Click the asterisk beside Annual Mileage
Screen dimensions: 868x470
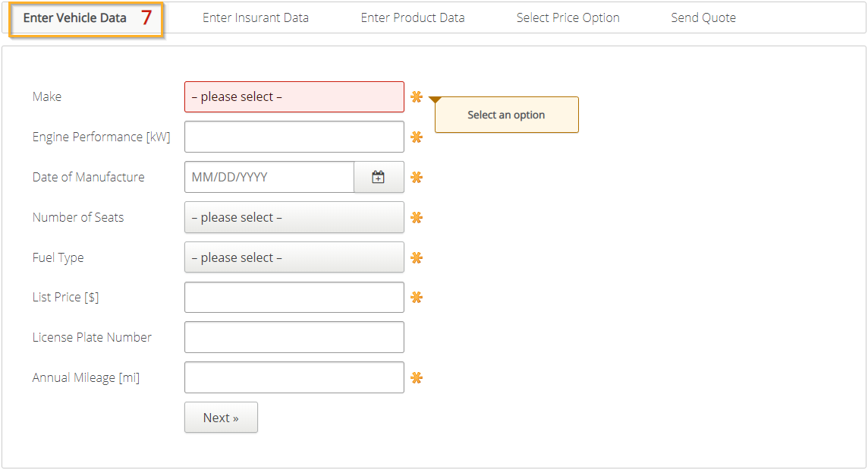coord(417,378)
